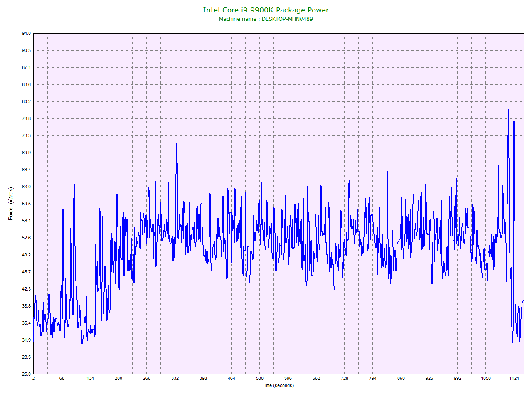The width and height of the screenshot is (532, 399).
Task: Click the 69.9 power axis label
Action: 26,153
